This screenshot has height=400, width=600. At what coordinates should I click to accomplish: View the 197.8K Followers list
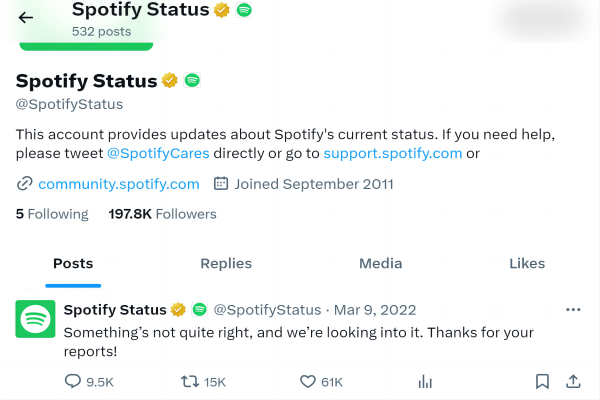[162, 214]
